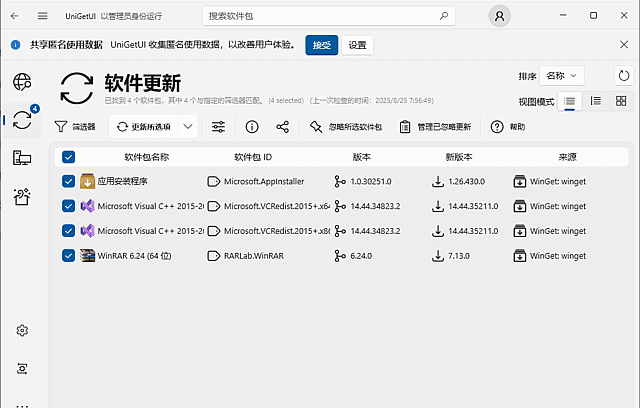Viewport: 640px width, 408px height.
Task: Click the 应用安装程序 package icon
Action: click(87, 181)
